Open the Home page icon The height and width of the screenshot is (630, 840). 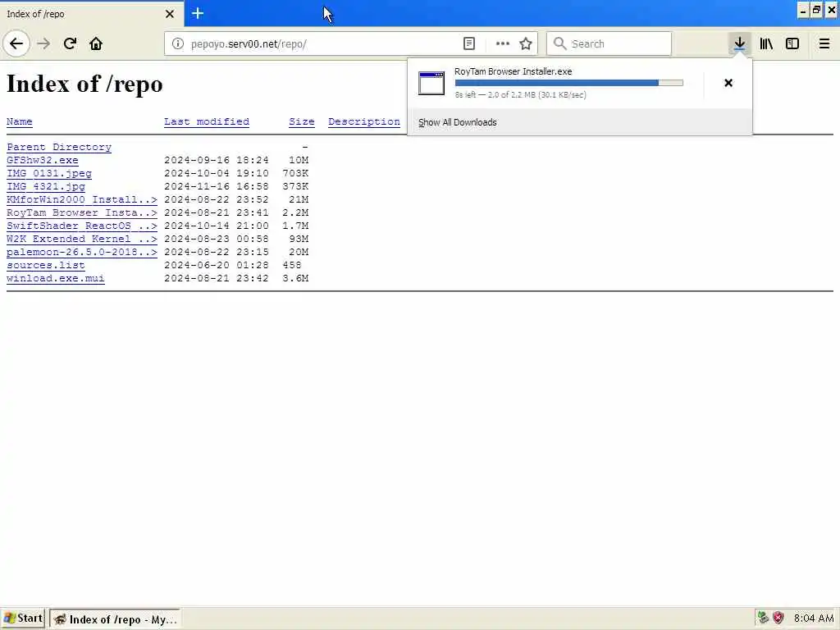96,43
